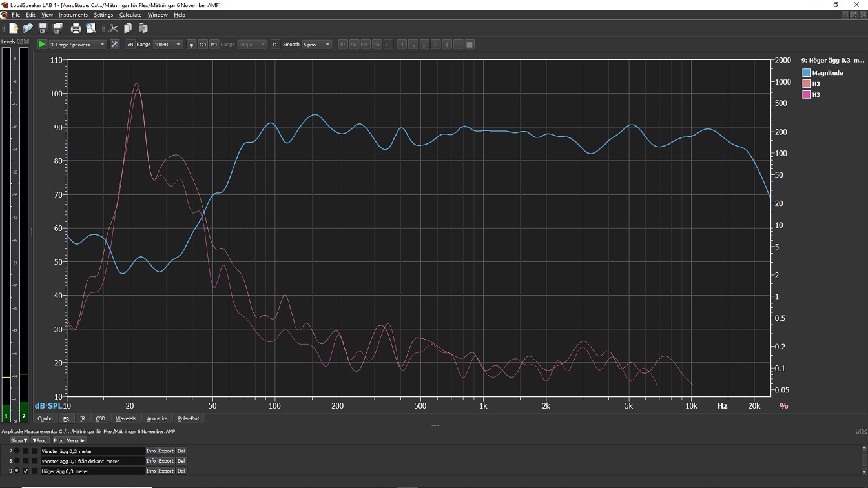Toggle phase display (φ) button
868x488 pixels.
[191, 45]
